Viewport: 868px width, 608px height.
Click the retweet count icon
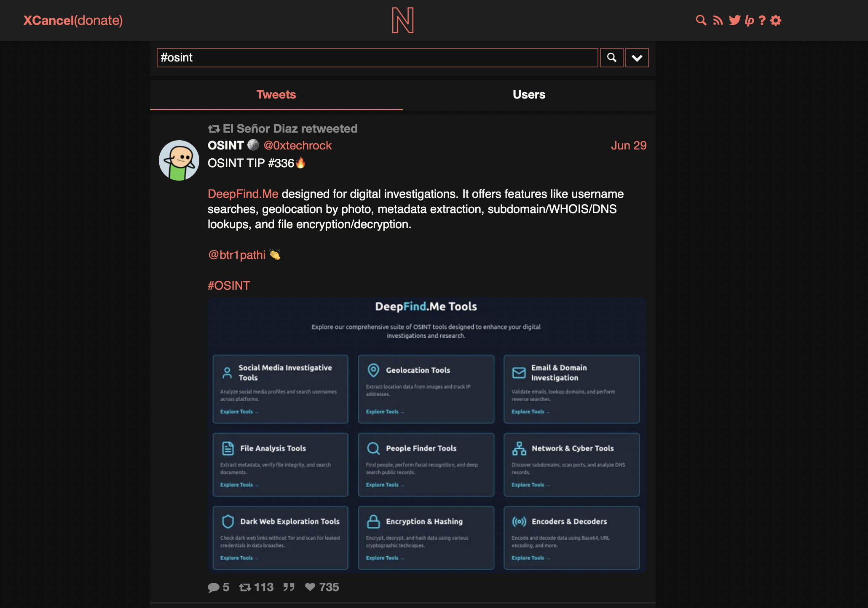point(245,587)
